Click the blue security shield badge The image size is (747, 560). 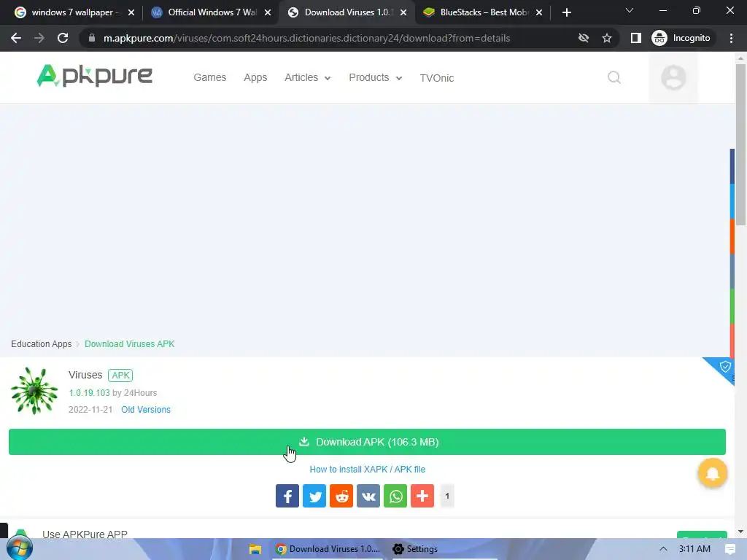[724, 367]
